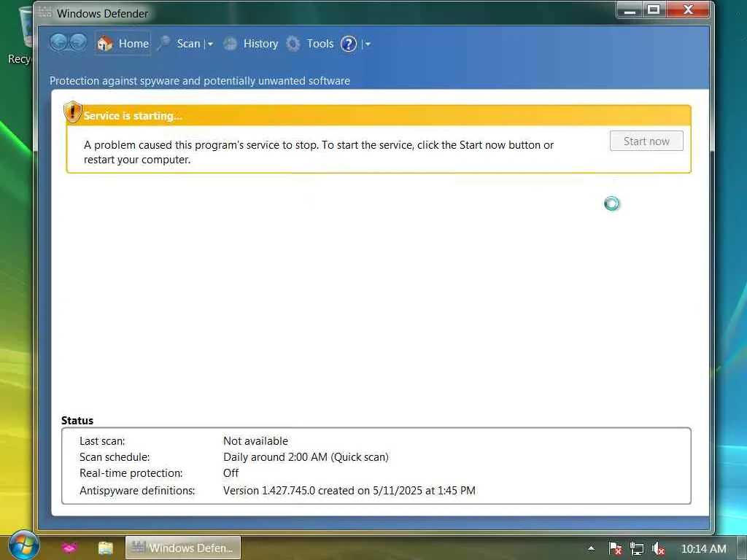Screen dimensions: 747x560
Task: Expand the Scan options dropdown arrow
Action: pyautogui.click(x=210, y=44)
